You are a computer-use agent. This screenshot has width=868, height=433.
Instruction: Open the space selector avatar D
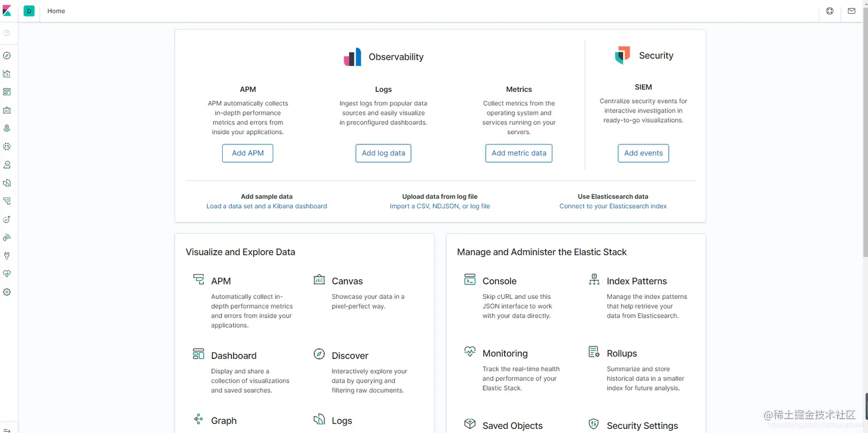[x=29, y=11]
